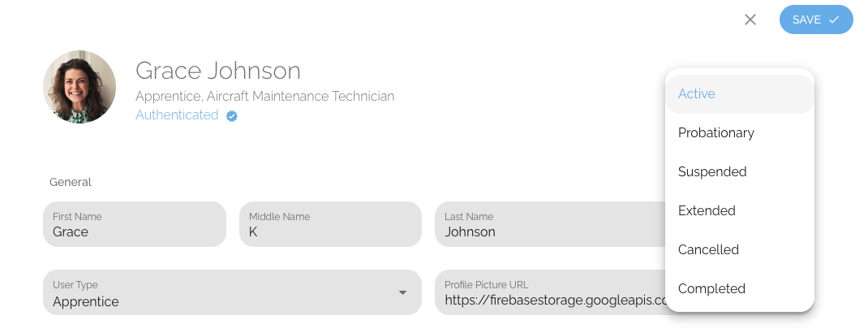
Task: Select the Completed status option
Action: point(740,288)
